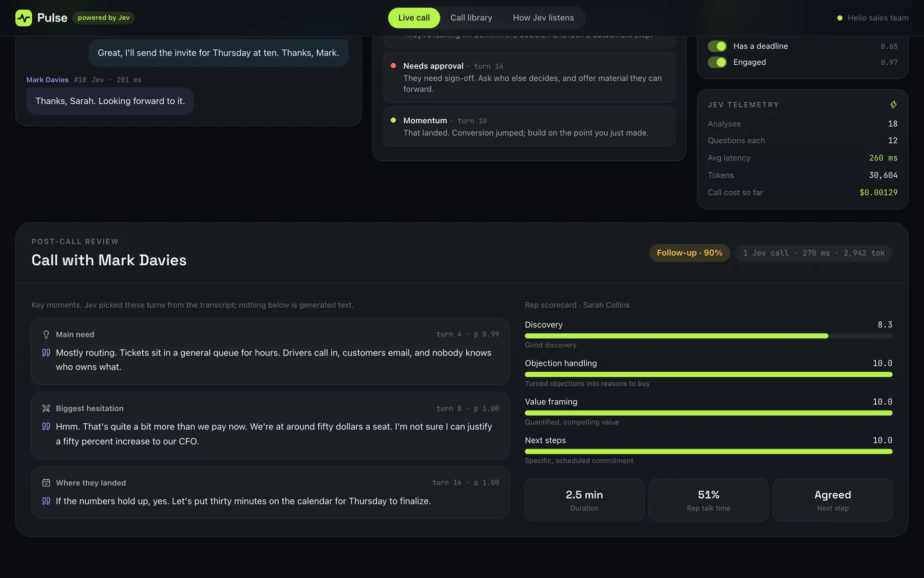Click the crossed swords icon beside Biggest hesitation
Image resolution: width=924 pixels, height=578 pixels.
click(46, 408)
